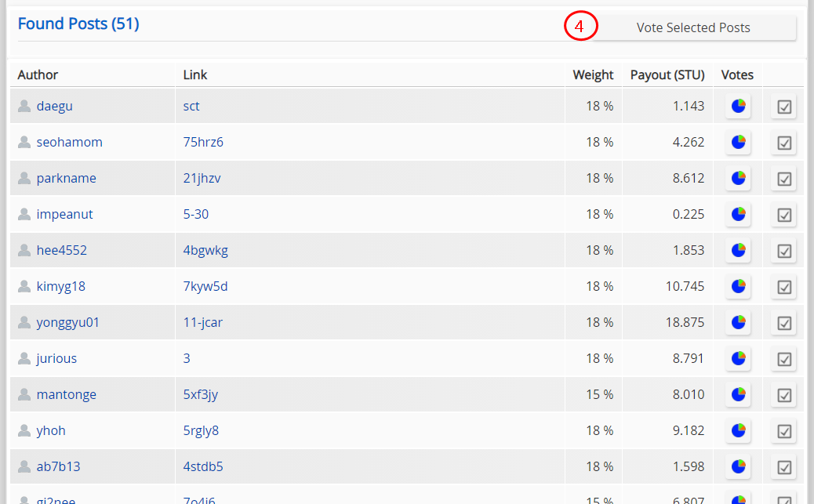
Task: Click user avatar icon beside parkname
Action: point(24,178)
